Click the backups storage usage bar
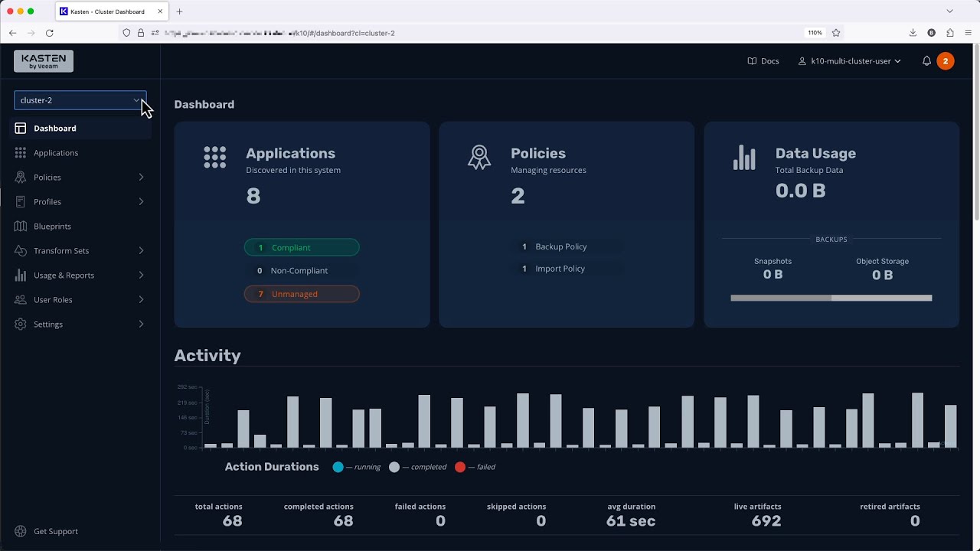This screenshot has width=980, height=551. pyautogui.click(x=831, y=298)
